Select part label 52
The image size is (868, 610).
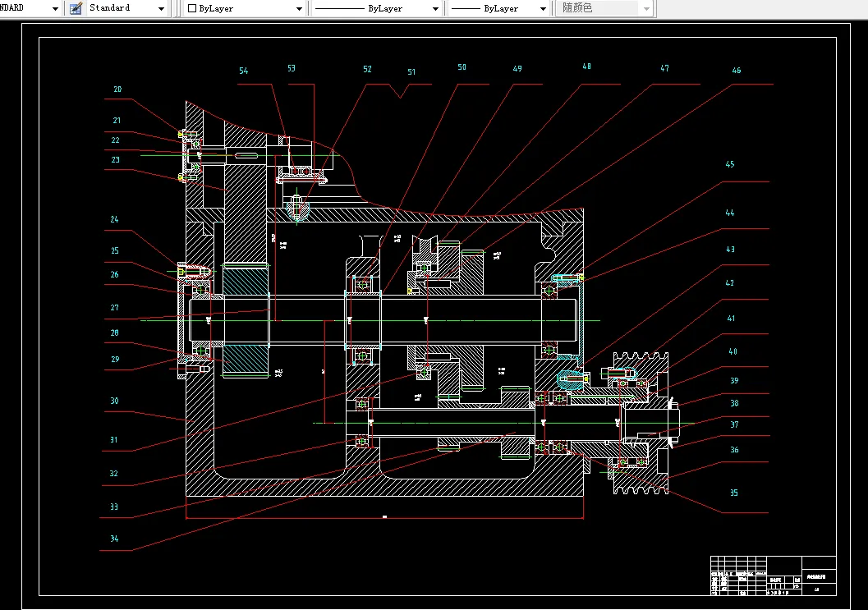click(367, 69)
